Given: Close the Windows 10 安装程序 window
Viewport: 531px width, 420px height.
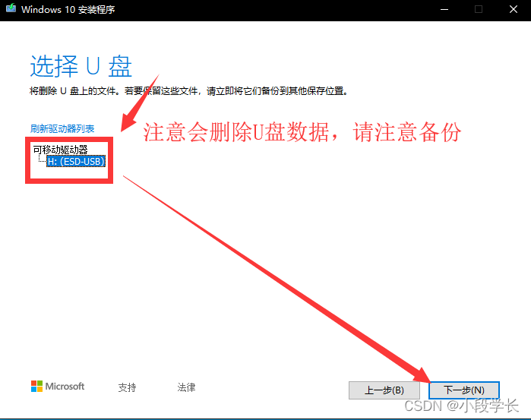Looking at the screenshot, I should click(514, 9).
